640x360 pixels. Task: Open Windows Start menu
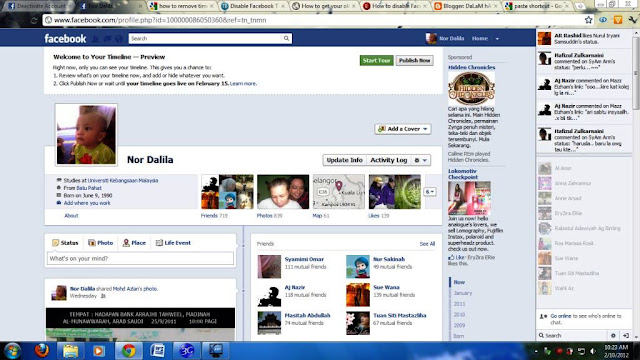click(x=12, y=351)
